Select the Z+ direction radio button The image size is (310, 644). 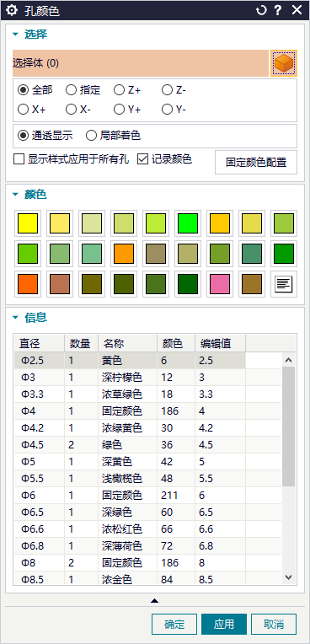coord(119,90)
